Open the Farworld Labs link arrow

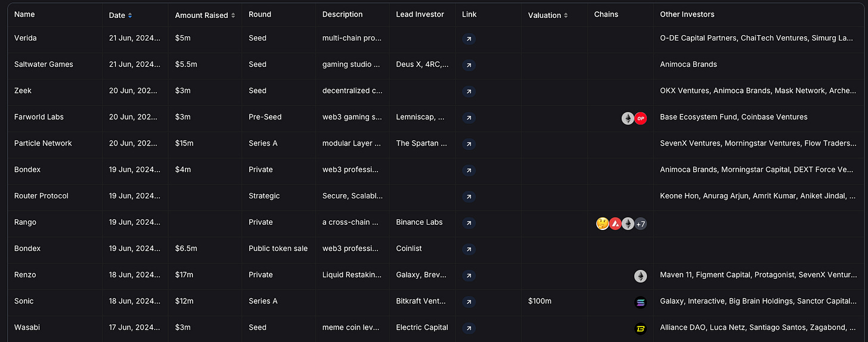[x=469, y=118]
